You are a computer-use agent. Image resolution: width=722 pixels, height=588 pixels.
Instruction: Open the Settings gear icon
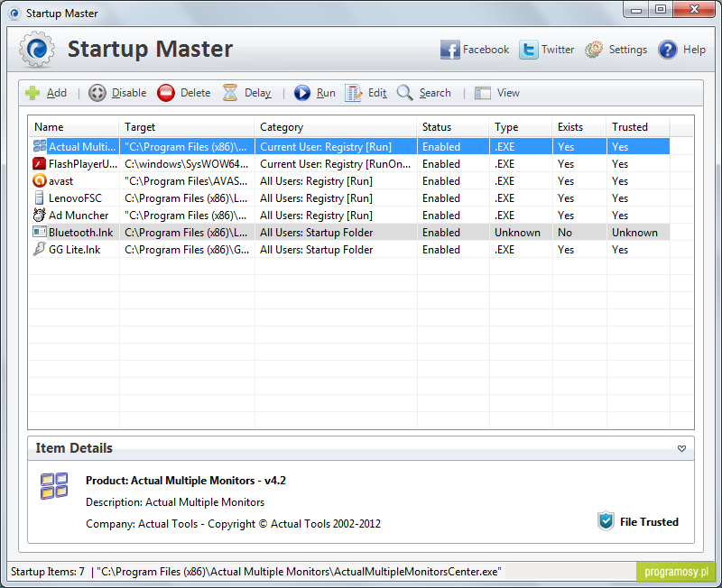coord(594,50)
